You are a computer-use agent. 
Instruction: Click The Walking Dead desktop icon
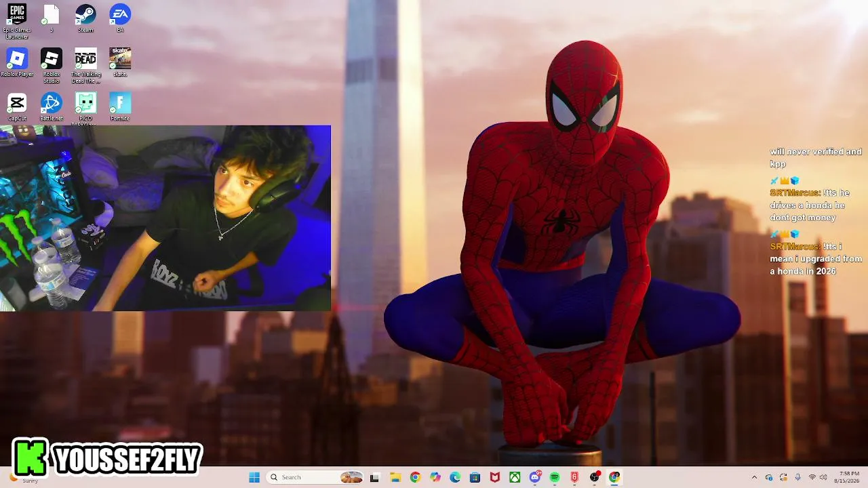click(86, 66)
